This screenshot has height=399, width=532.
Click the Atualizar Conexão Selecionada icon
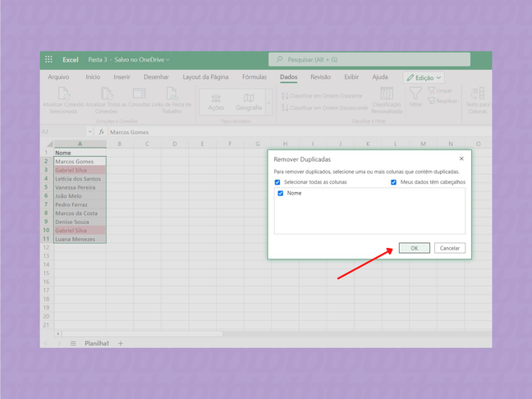click(63, 94)
